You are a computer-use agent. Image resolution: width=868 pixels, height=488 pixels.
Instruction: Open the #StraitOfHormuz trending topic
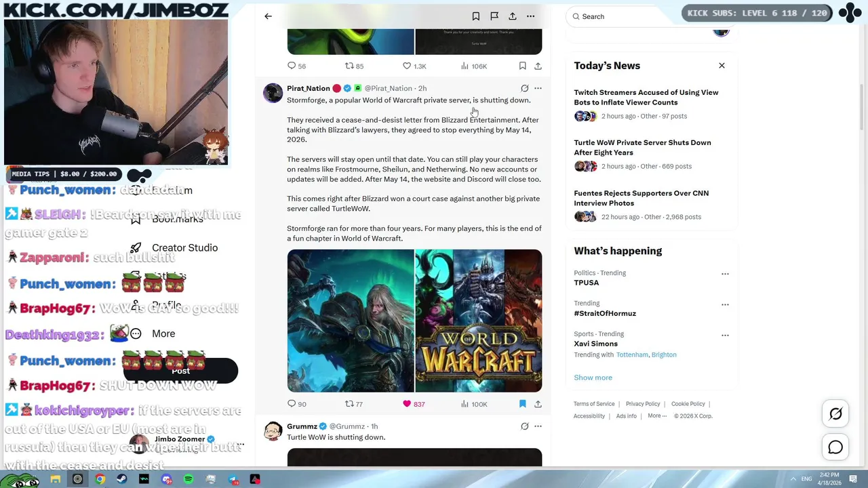point(605,313)
